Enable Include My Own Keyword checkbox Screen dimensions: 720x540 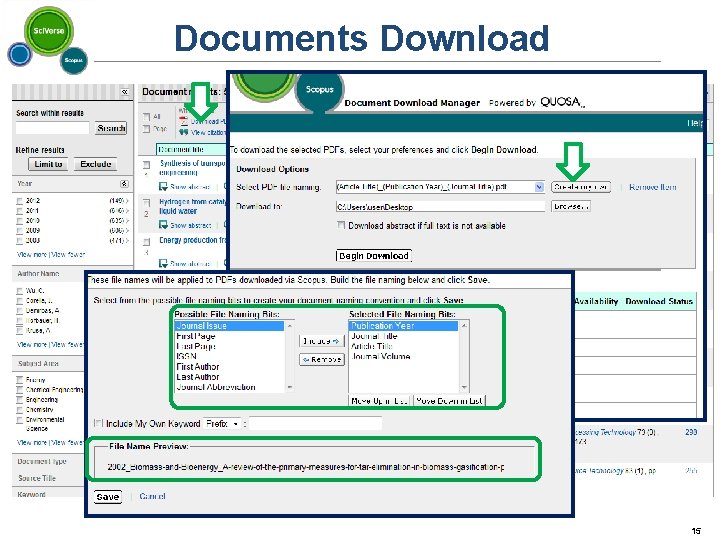coord(98,423)
